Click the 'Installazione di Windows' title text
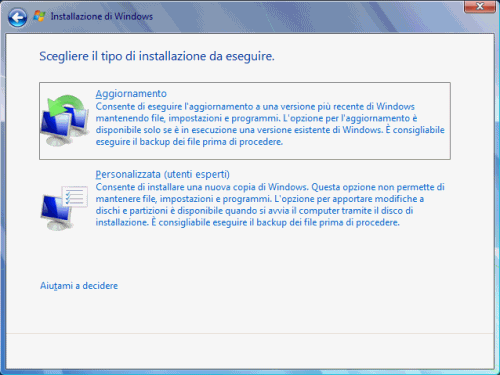This screenshot has width=500, height=375. point(102,16)
